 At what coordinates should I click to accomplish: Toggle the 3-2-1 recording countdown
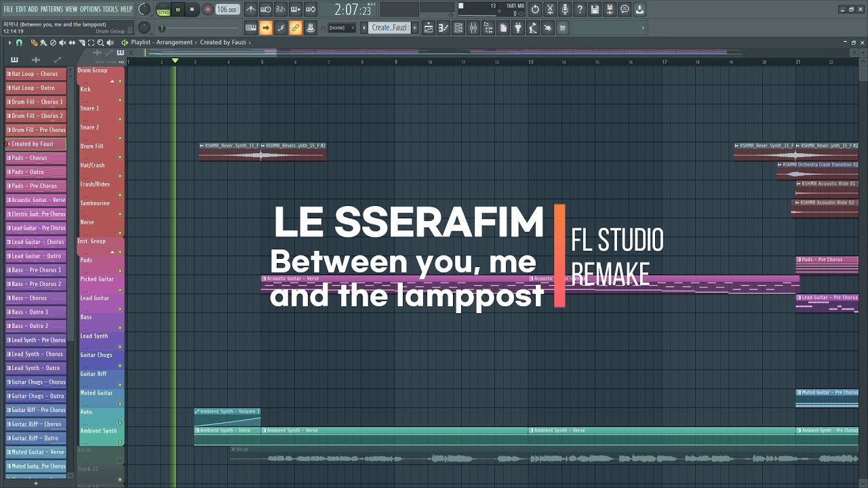point(281,9)
